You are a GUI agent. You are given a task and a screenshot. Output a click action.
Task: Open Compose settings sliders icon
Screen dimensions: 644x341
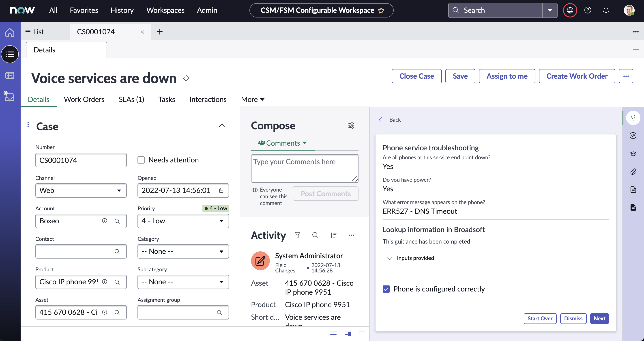click(351, 125)
